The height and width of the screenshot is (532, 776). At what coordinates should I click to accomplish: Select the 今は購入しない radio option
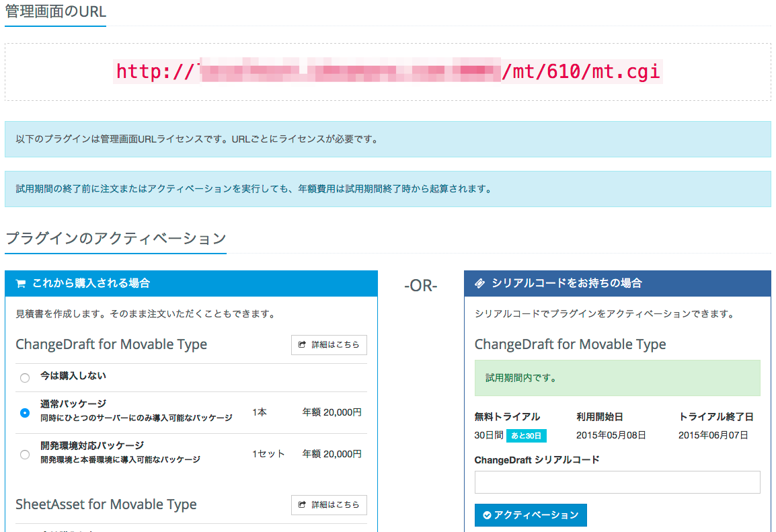25,378
